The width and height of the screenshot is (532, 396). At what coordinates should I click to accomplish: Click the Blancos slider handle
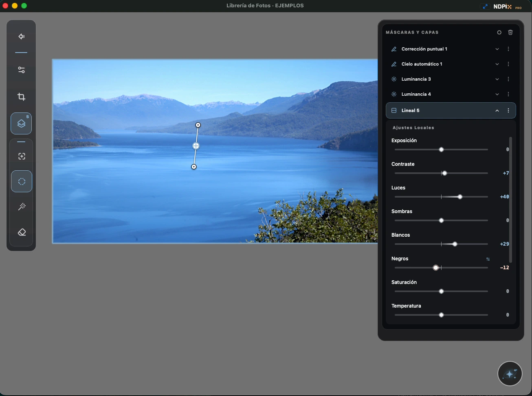click(x=455, y=244)
